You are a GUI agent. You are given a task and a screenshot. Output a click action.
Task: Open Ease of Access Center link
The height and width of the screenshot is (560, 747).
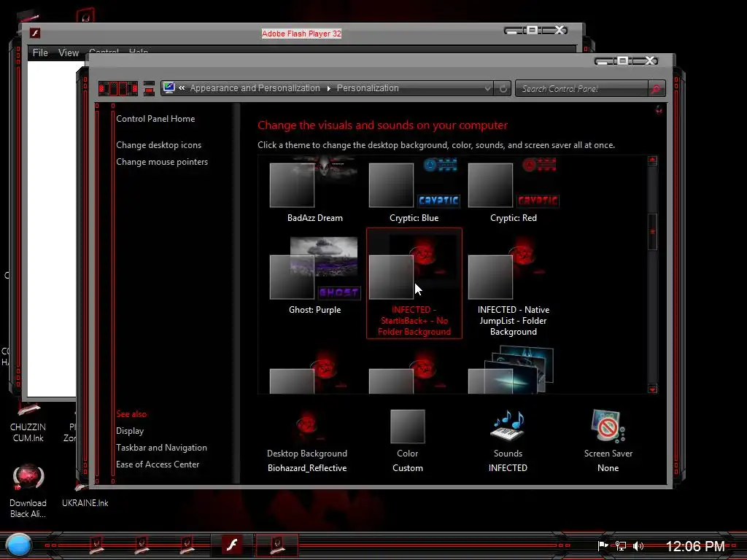coord(158,464)
